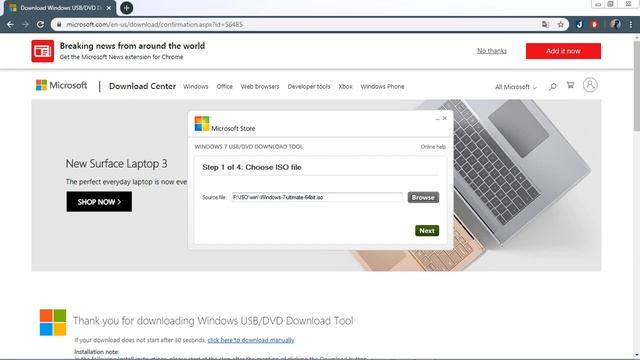Close the Microsoft Store tool dialog
Screen dimensions: 640x360
(x=445, y=118)
